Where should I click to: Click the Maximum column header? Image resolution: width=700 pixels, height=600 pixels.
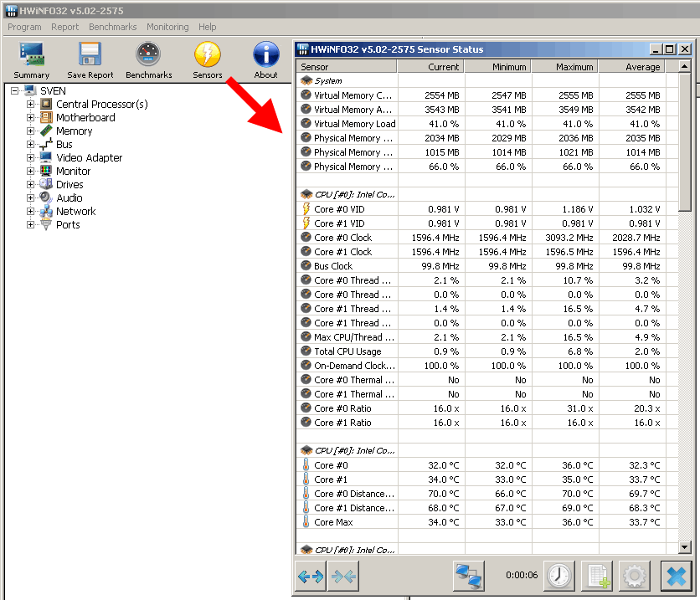564,67
